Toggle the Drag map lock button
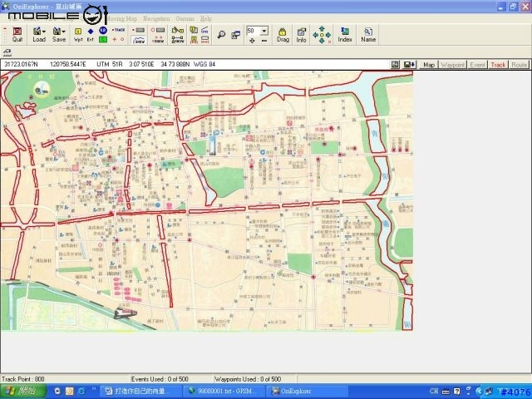The image size is (532, 399). 283,35
